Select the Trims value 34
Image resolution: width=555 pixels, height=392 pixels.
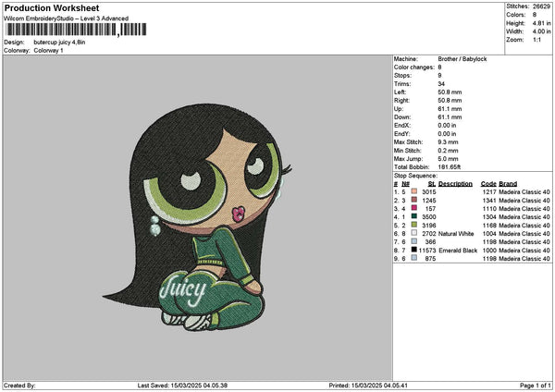(441, 84)
